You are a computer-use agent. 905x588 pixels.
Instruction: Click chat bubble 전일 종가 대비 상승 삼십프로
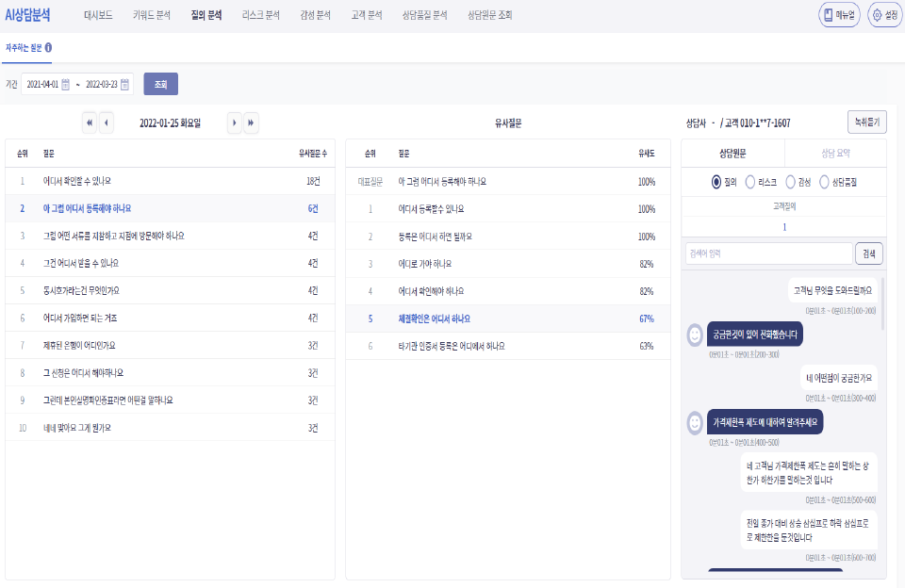click(809, 531)
